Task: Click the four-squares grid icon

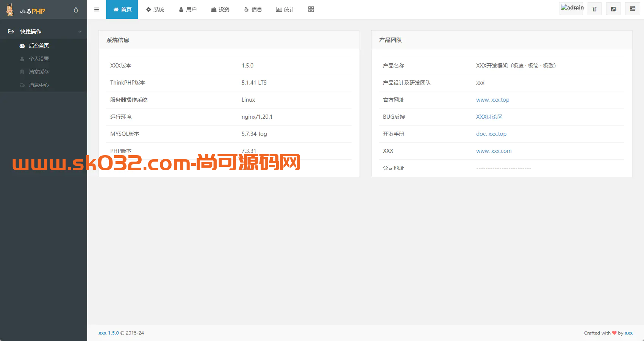Action: (x=311, y=9)
